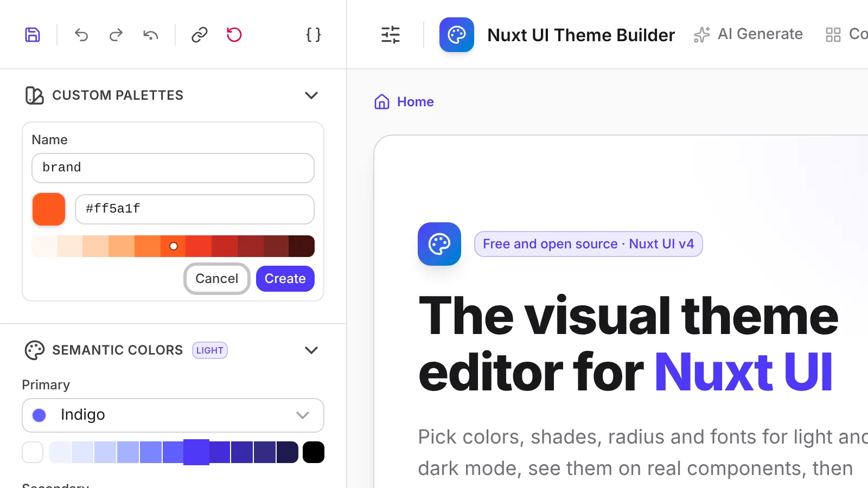This screenshot has width=868, height=488.
Task: Collapse the Custom Palettes section
Action: 311,95
